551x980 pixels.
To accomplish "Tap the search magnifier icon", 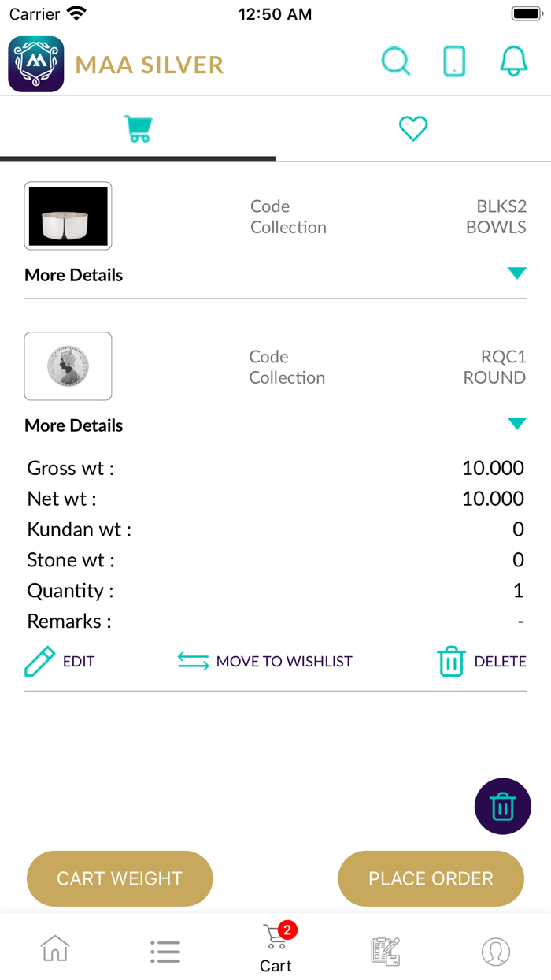I will point(395,61).
